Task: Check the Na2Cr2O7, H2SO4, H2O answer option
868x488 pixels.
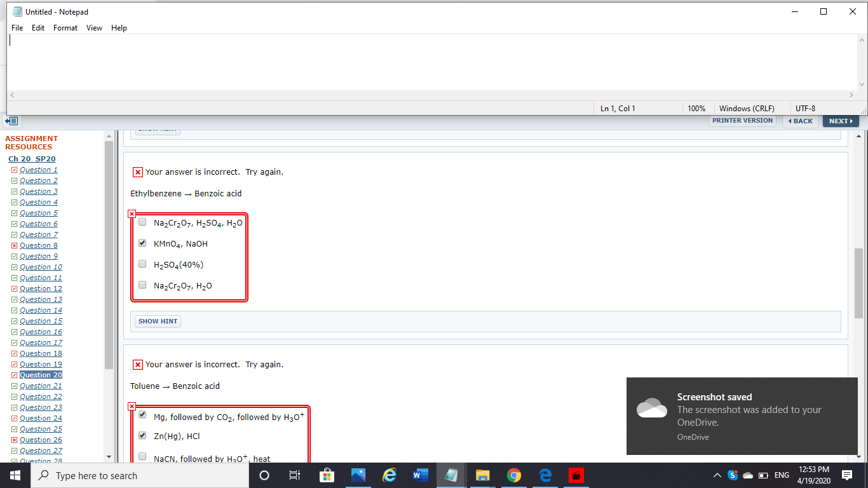Action: pyautogui.click(x=142, y=221)
